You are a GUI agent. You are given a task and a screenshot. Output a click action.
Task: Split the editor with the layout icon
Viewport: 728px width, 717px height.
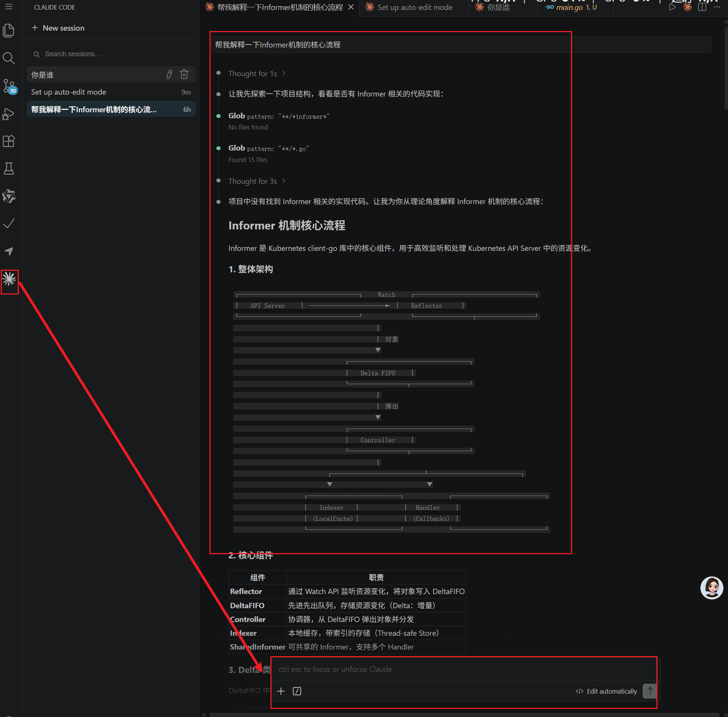[x=702, y=7]
